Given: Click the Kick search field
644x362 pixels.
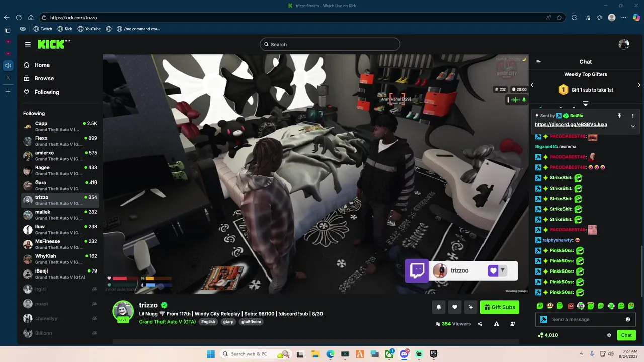Looking at the screenshot, I should tap(330, 44).
